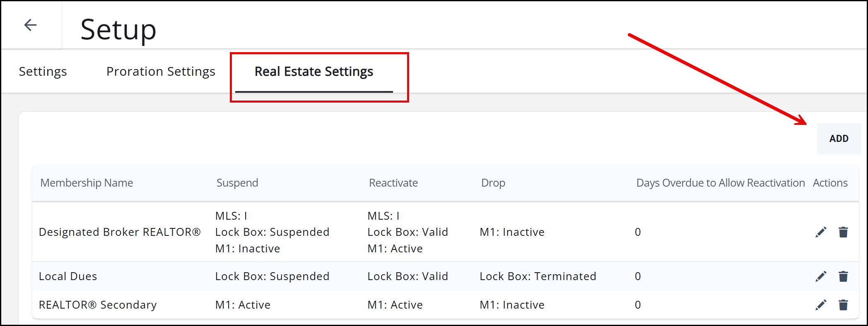Screen dimensions: 868x326
Task: Click Days Overdue to Allow Reactivation header
Action: pyautogui.click(x=720, y=183)
